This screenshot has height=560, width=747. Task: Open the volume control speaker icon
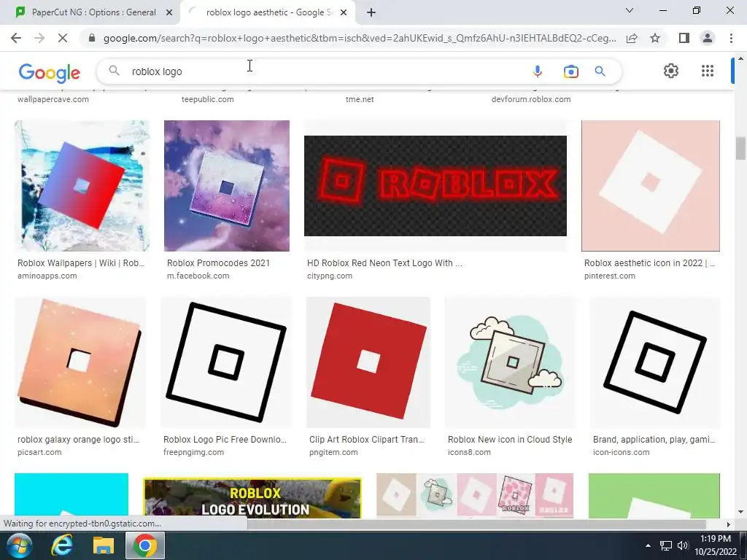[x=683, y=545]
